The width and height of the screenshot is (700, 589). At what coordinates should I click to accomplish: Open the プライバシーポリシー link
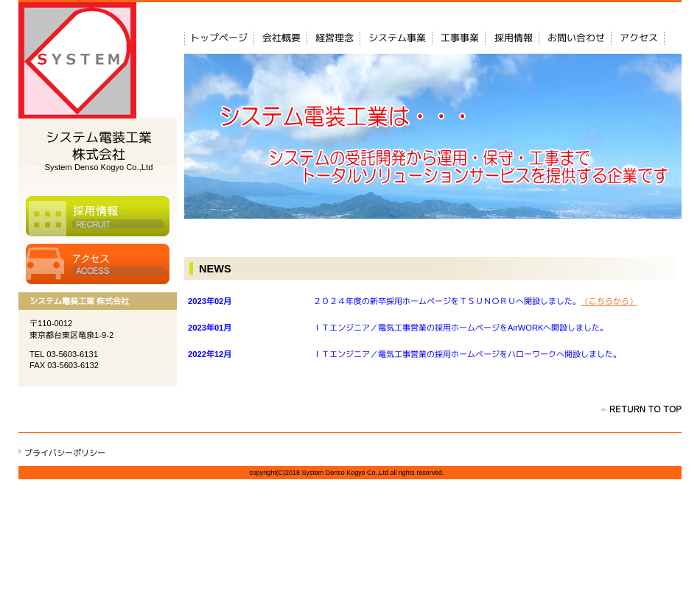click(x=65, y=453)
